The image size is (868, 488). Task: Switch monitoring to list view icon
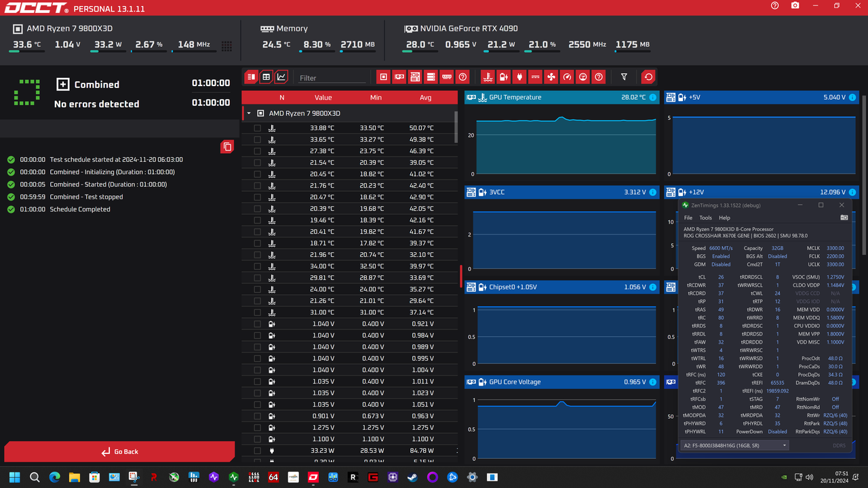tap(251, 77)
